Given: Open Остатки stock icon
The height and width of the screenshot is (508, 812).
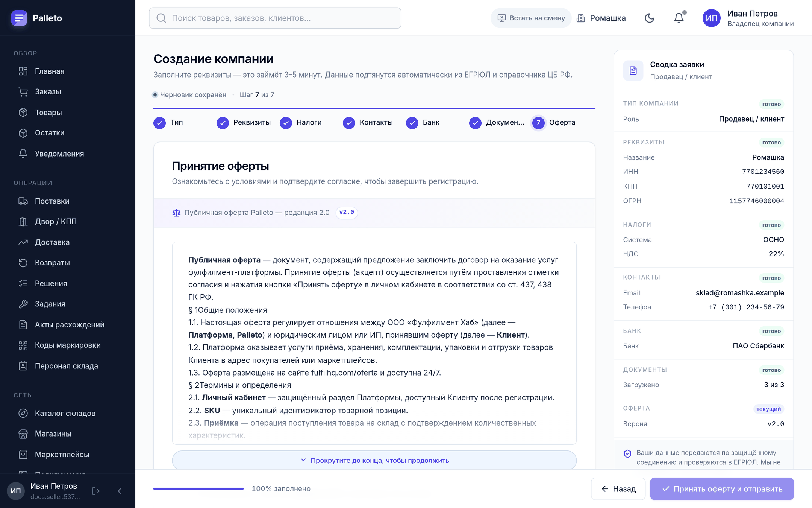Looking at the screenshot, I should point(23,133).
